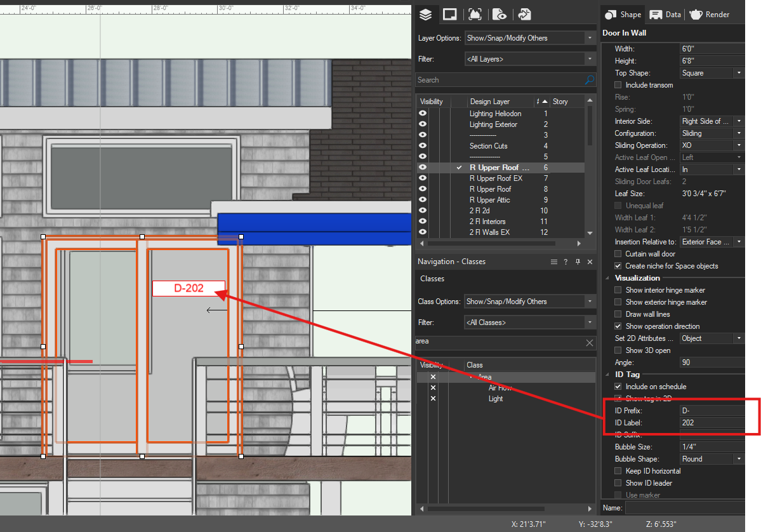Select the Section Cuts design layer
The image size is (761, 532).
[x=488, y=146]
